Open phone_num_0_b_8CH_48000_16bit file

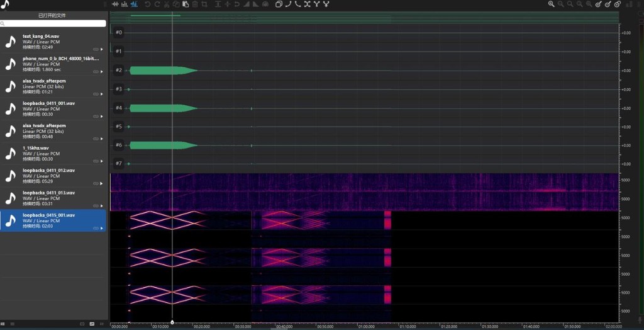(x=53, y=64)
